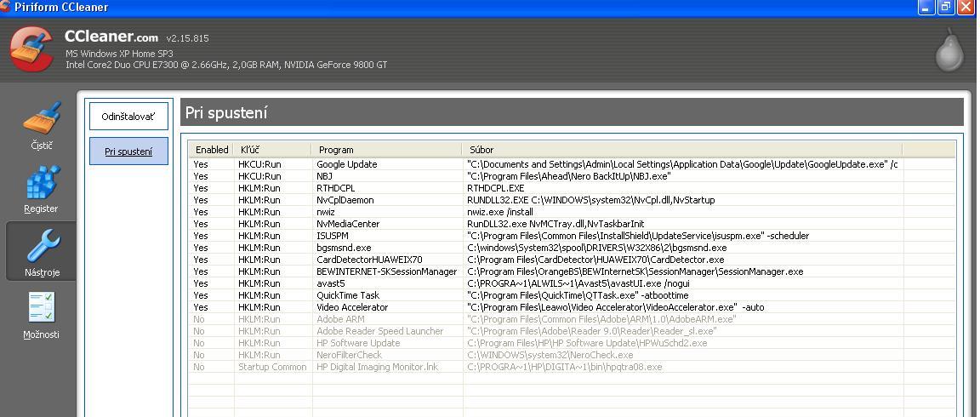980x417 pixels.
Task: Select the Video Accelerator startup row
Action: [352, 307]
